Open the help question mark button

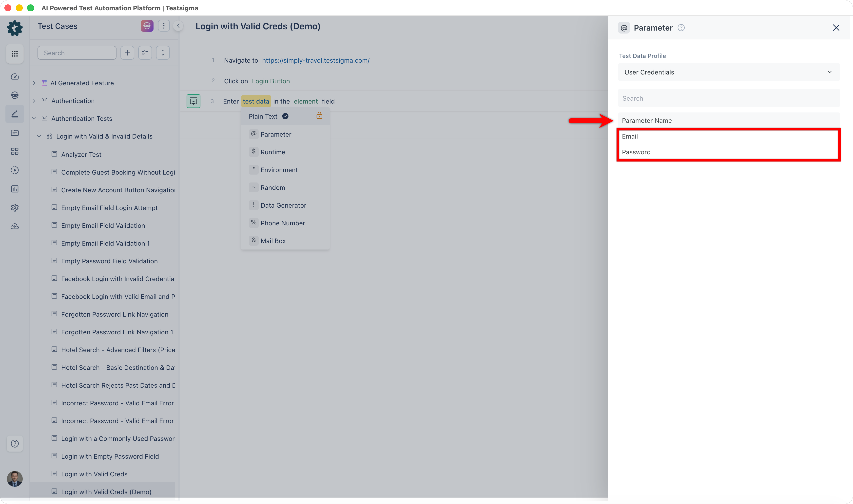pos(15,444)
